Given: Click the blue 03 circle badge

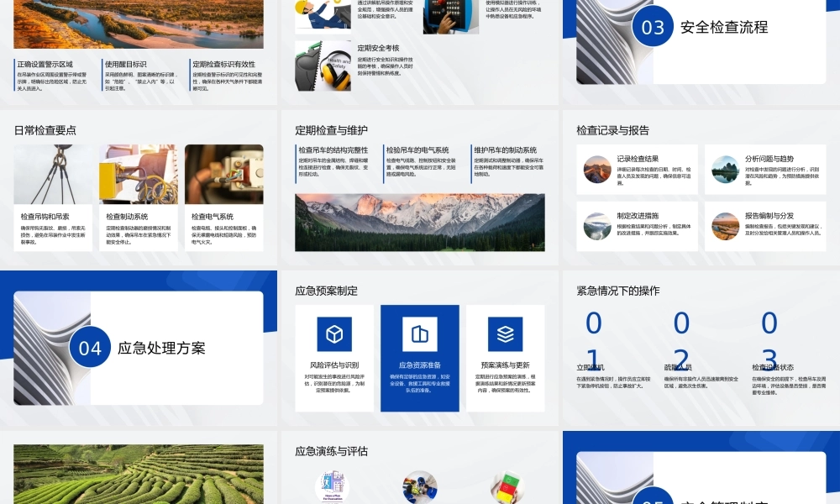Looking at the screenshot, I should point(653,27).
